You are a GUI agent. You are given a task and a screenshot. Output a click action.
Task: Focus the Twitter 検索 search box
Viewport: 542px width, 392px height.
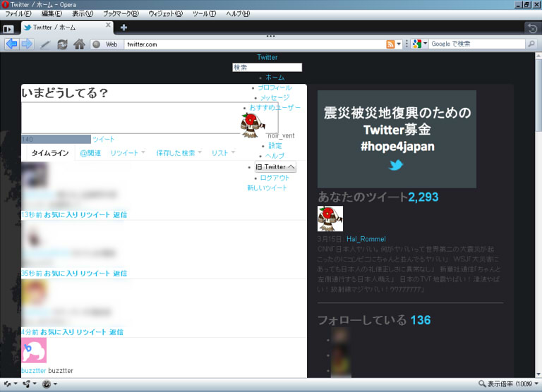pos(267,68)
